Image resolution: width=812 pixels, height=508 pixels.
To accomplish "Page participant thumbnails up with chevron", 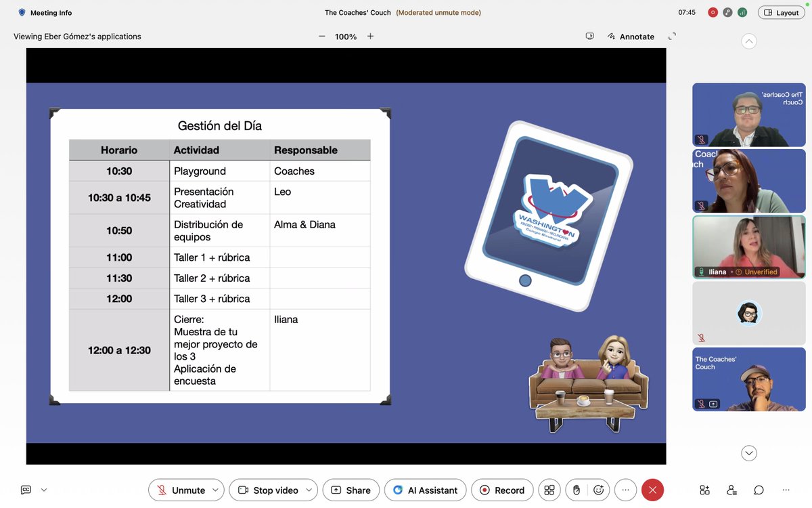I will pyautogui.click(x=749, y=41).
